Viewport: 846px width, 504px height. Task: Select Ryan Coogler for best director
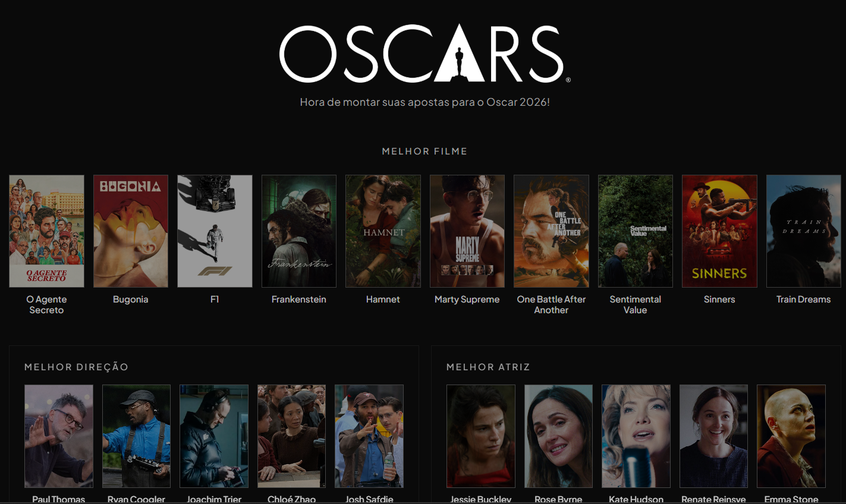coord(136,436)
